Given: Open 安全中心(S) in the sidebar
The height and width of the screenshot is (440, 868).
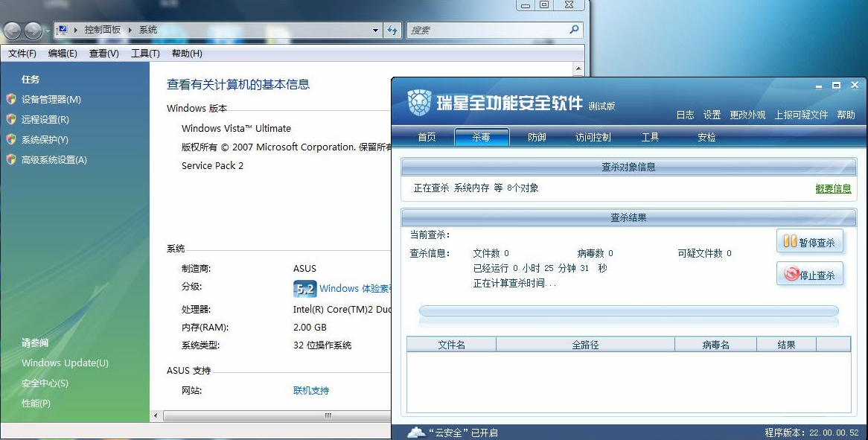Looking at the screenshot, I should [x=45, y=383].
